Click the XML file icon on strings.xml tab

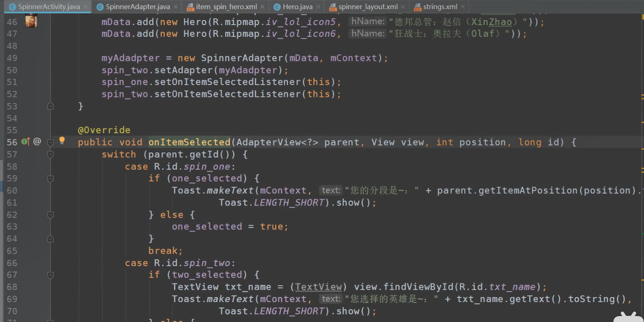coord(418,7)
